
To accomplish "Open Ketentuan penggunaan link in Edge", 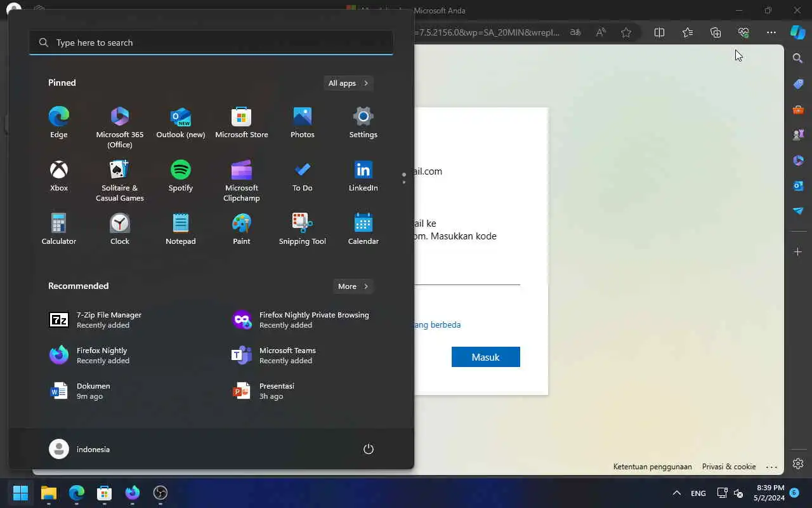I will click(652, 466).
